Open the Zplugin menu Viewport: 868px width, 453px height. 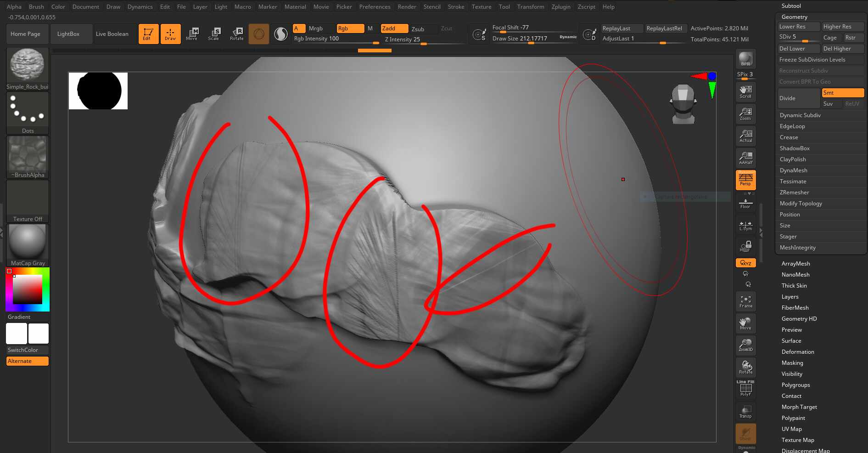tap(561, 7)
